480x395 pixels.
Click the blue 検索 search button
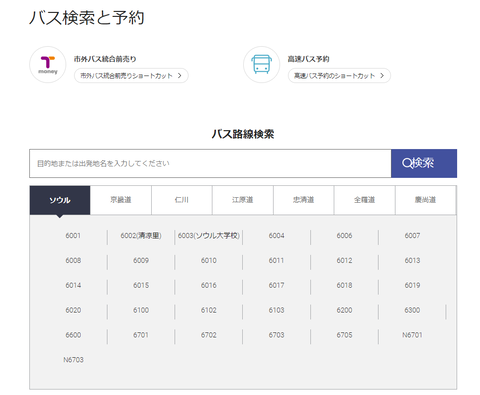pos(424,163)
